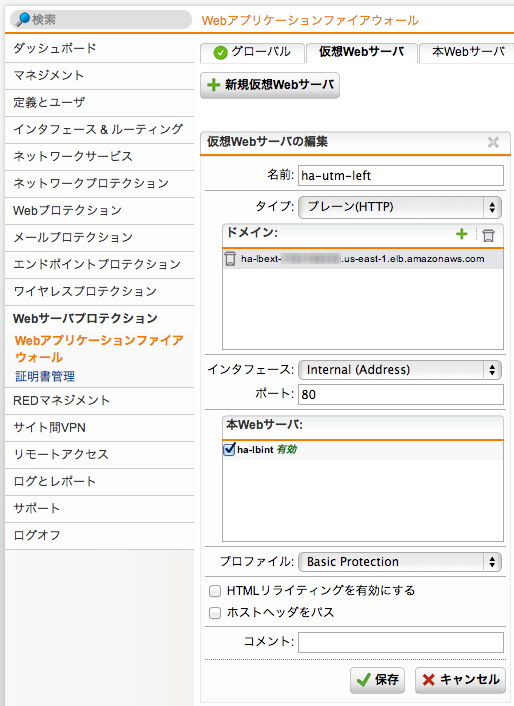The height and width of the screenshot is (706, 514).
Task: Close the virtual web server edit panel
Action: pos(493,142)
